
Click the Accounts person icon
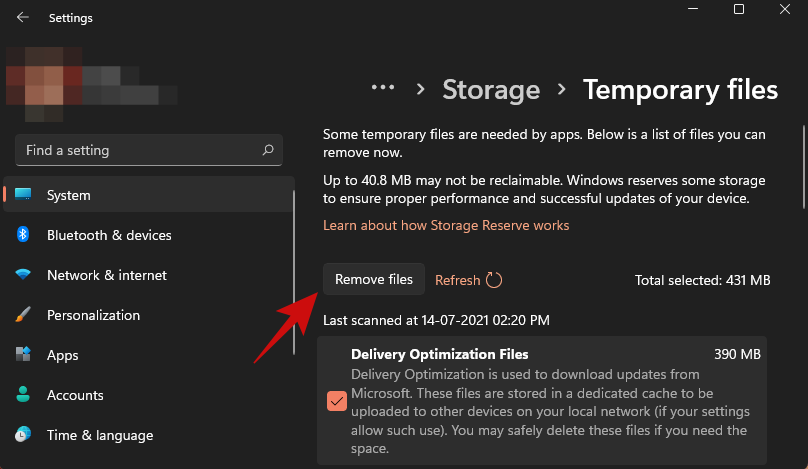click(23, 395)
